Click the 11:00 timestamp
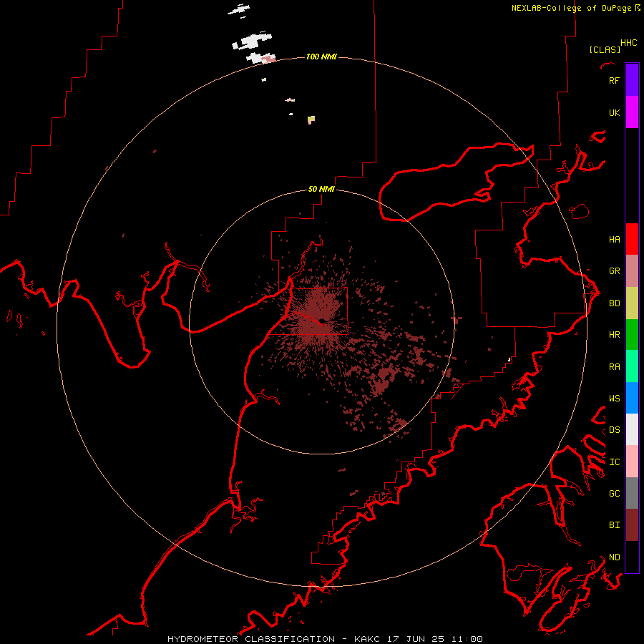Viewport: 644px width, 644px height. 467,639
